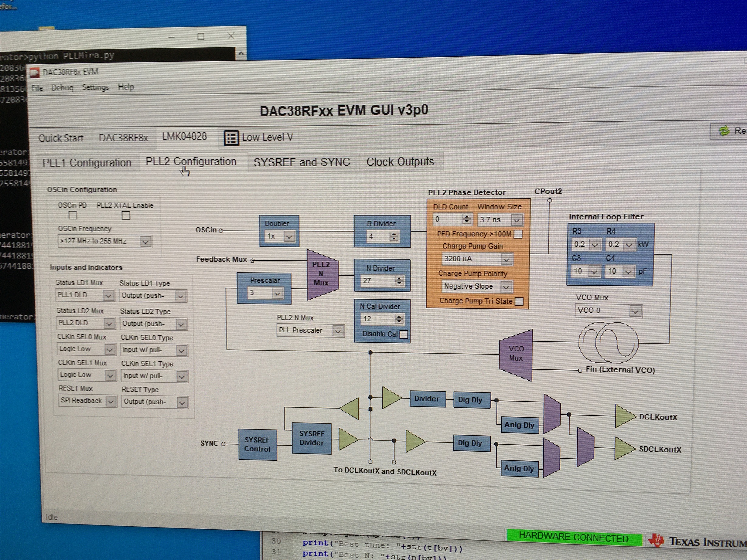Image resolution: width=747 pixels, height=560 pixels.
Task: Open the SYSREF and SYNC subtab
Action: click(302, 162)
